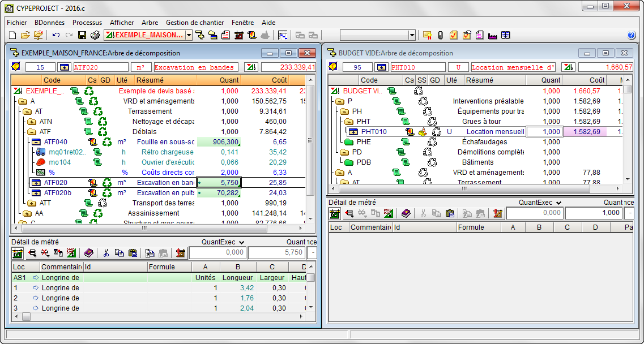This screenshot has height=344, width=644.
Task: Open the Gantt diagram toolbar icon
Action: 282,35
